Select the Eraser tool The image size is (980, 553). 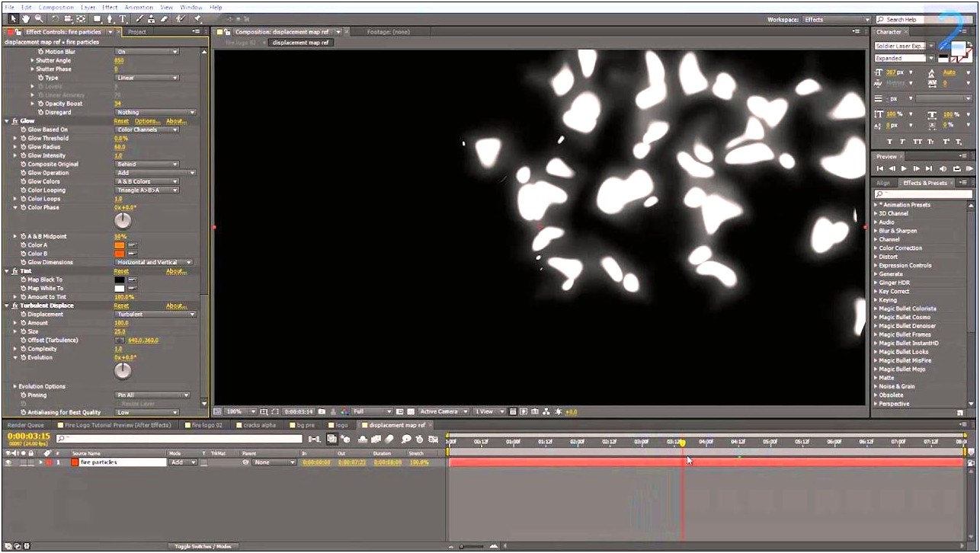164,18
